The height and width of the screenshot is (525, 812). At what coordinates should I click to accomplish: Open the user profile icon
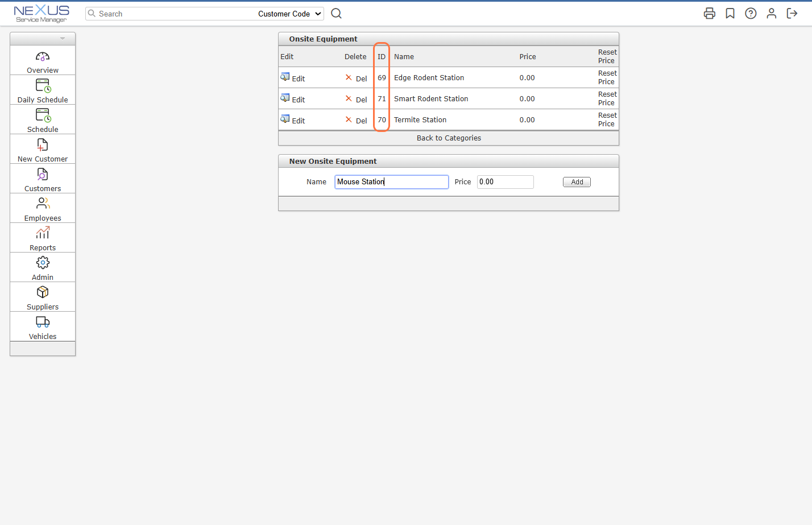pyautogui.click(x=772, y=14)
